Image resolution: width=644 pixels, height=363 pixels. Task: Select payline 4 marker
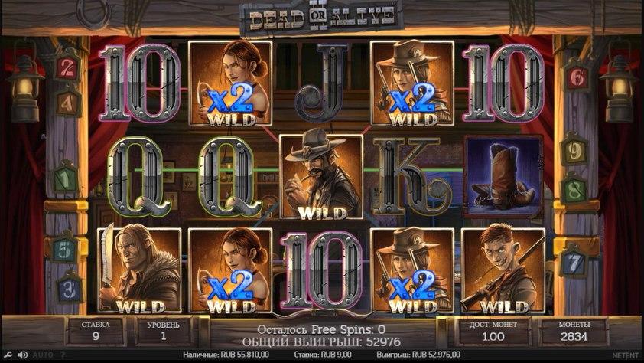67,103
